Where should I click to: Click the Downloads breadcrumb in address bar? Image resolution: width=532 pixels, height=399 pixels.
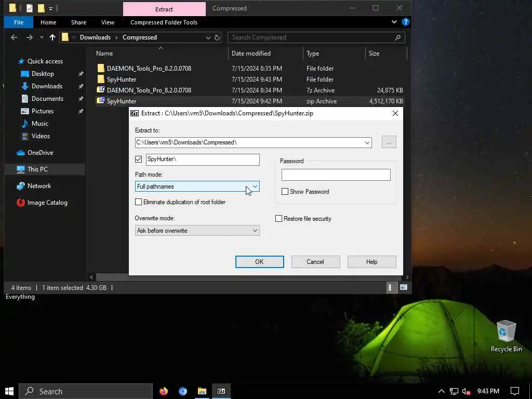click(x=95, y=37)
